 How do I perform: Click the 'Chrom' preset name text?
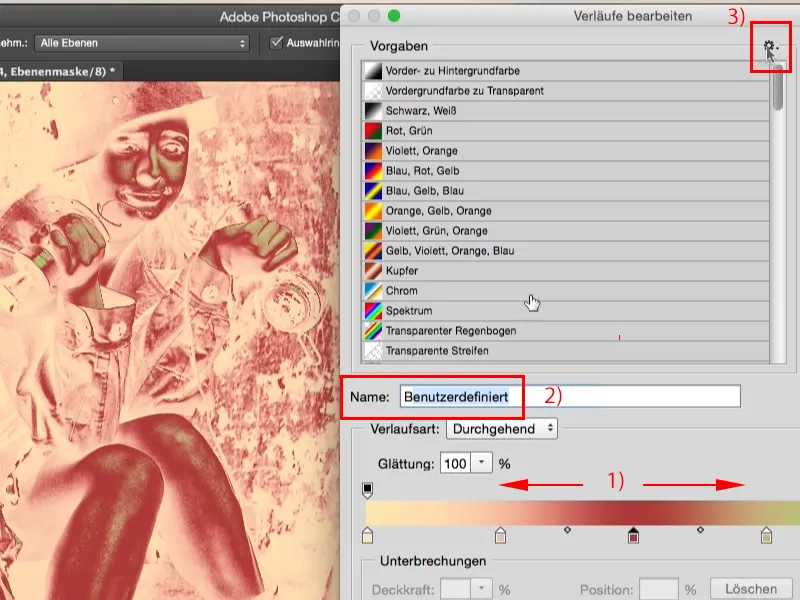pos(402,291)
